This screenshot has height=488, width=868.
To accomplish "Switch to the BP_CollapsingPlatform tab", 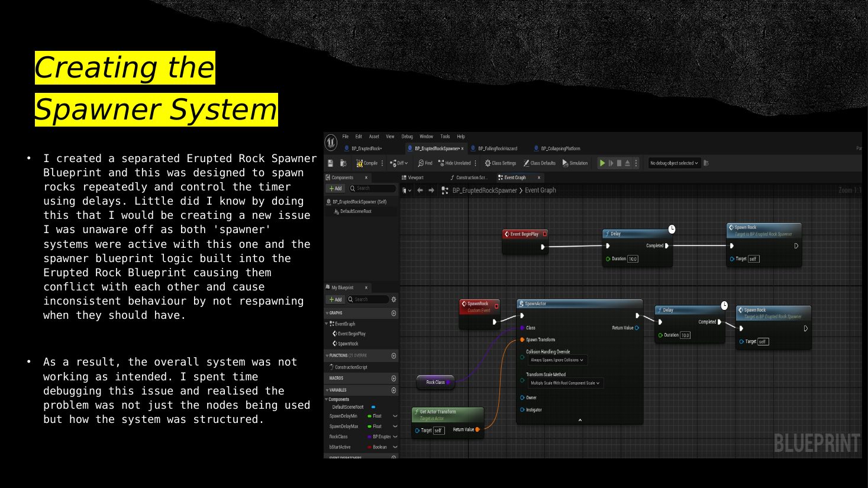I will [557, 148].
